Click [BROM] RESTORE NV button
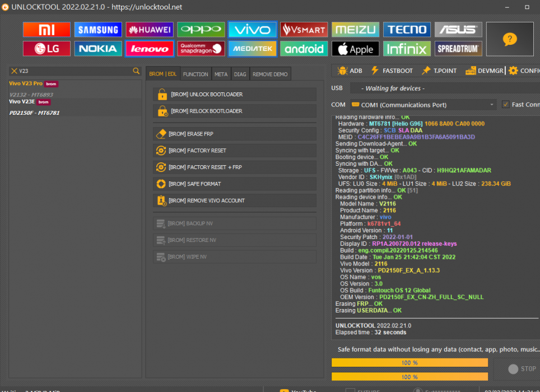The width and height of the screenshot is (540, 392). pyautogui.click(x=235, y=240)
